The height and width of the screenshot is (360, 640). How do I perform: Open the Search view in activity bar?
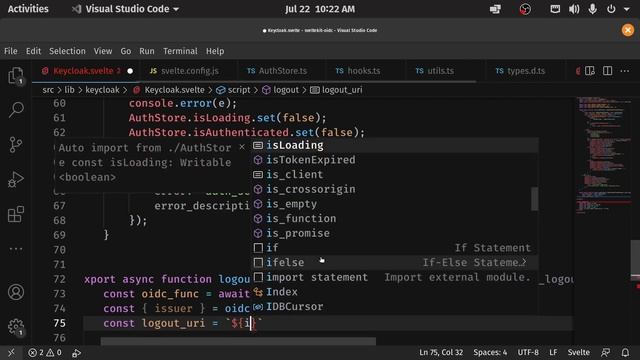[16, 110]
